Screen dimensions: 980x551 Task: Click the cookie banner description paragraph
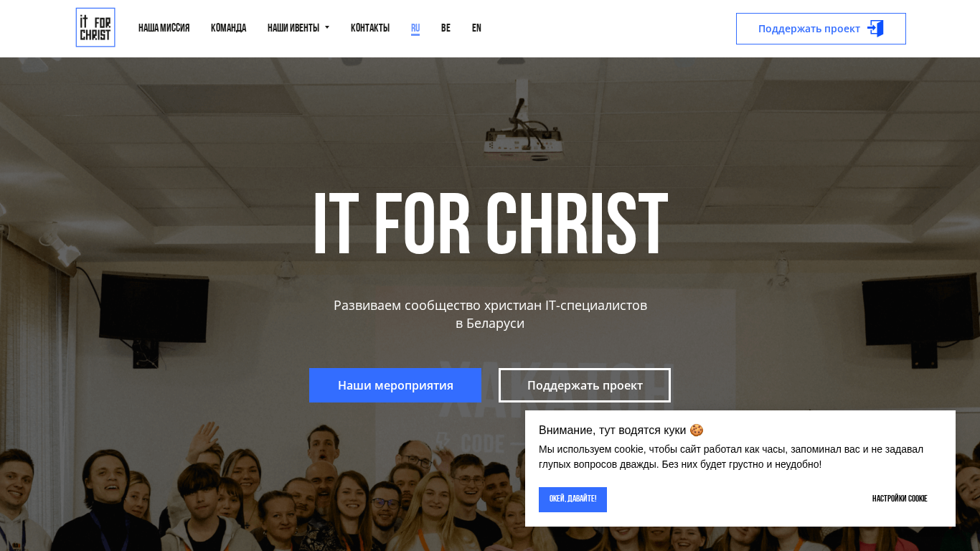(731, 457)
